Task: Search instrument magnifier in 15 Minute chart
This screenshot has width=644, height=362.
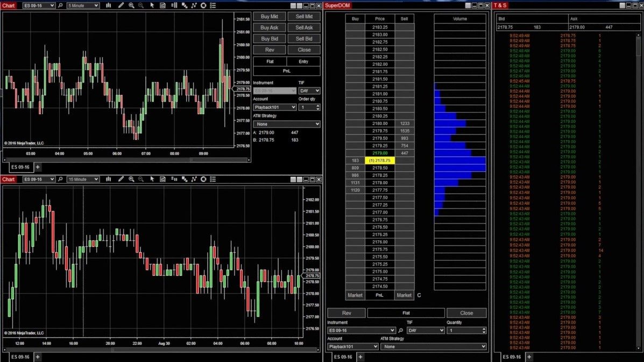Action: click(60, 179)
